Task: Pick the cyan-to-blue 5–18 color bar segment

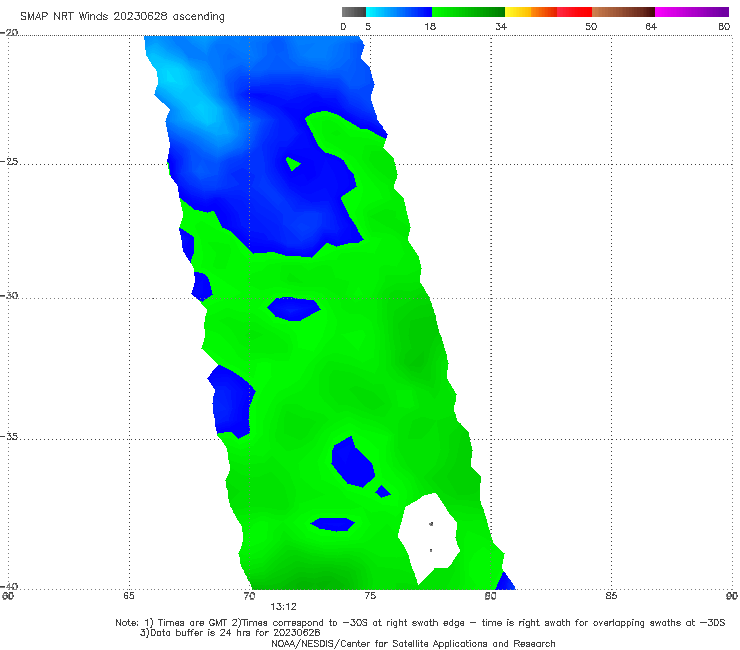Action: click(x=399, y=12)
